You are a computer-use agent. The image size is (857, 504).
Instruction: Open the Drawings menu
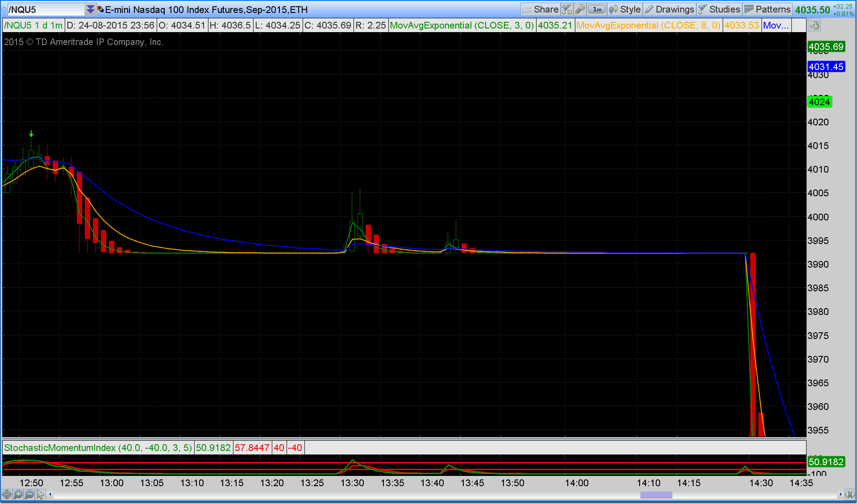coord(670,9)
